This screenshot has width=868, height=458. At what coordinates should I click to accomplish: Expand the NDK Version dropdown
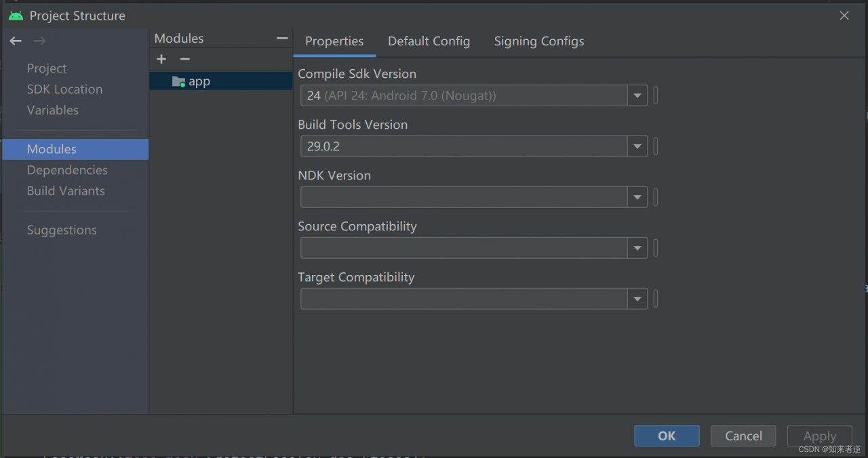click(x=637, y=198)
